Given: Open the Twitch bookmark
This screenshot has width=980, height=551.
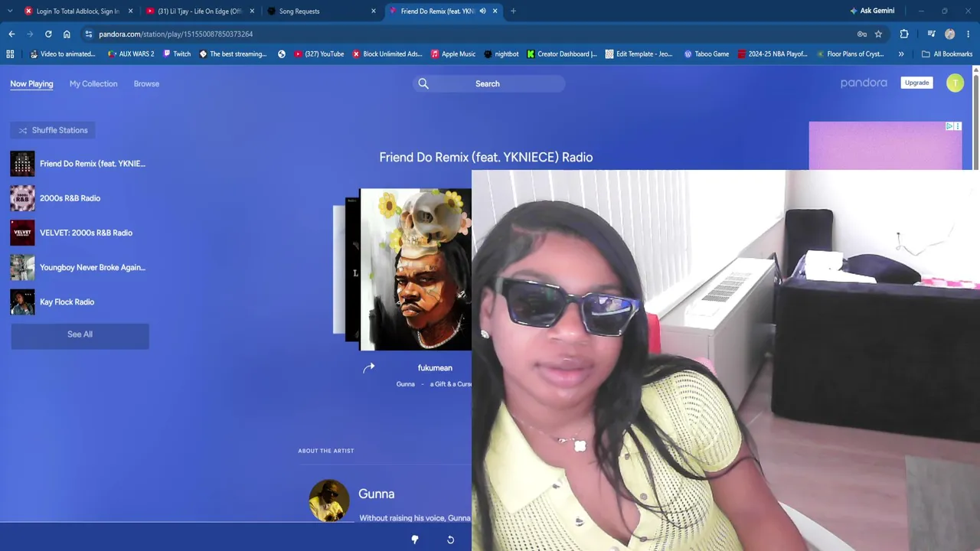Looking at the screenshot, I should [177, 54].
